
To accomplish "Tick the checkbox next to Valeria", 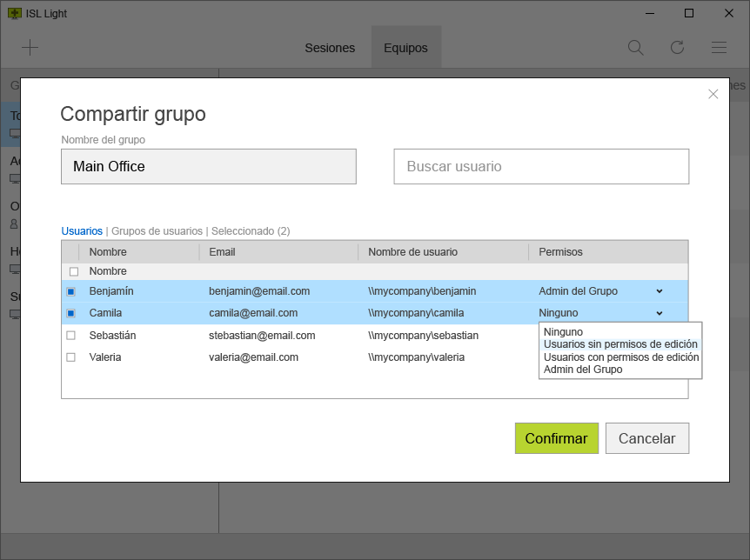I will [x=71, y=357].
